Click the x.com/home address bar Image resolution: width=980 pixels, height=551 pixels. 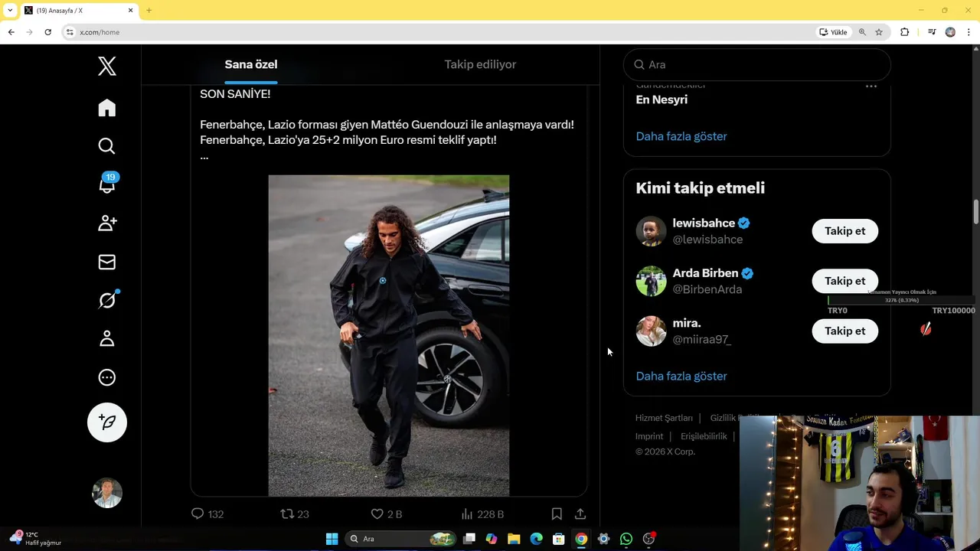(x=436, y=32)
